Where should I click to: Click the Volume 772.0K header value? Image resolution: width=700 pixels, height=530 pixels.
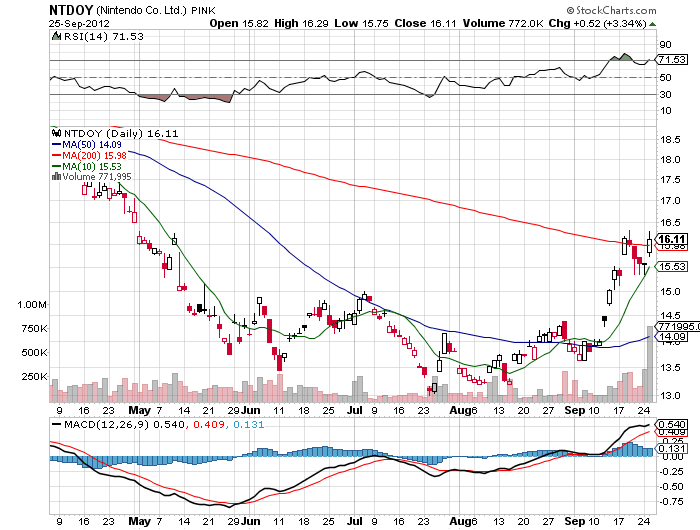coord(503,23)
